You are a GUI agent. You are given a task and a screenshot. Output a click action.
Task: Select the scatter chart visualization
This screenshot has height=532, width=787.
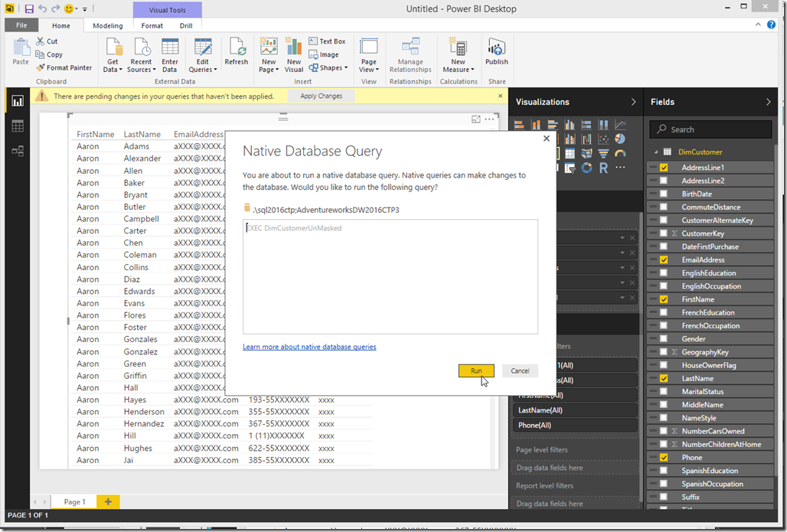pos(603,139)
